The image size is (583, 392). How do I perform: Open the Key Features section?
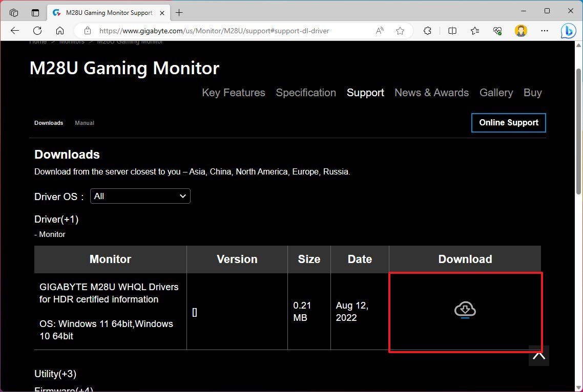[x=233, y=93]
